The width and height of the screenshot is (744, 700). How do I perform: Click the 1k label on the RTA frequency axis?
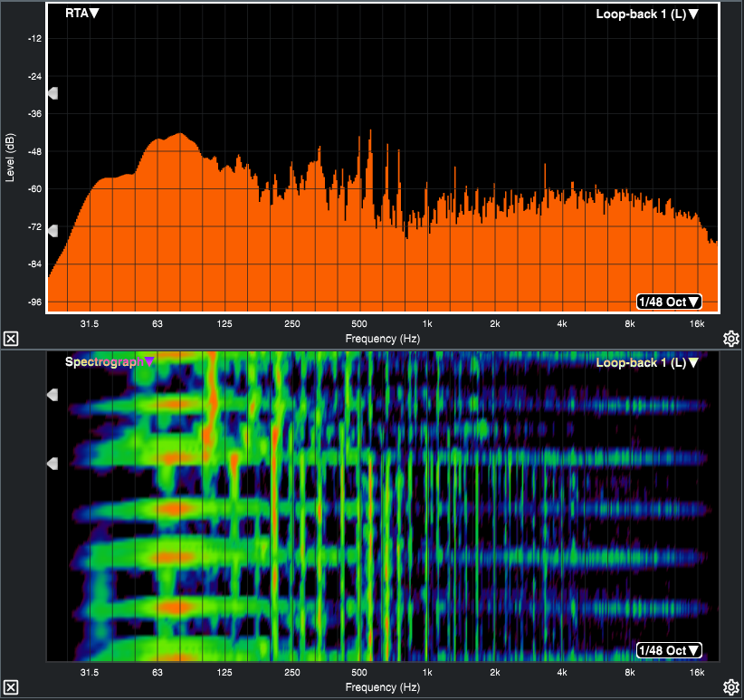click(427, 323)
